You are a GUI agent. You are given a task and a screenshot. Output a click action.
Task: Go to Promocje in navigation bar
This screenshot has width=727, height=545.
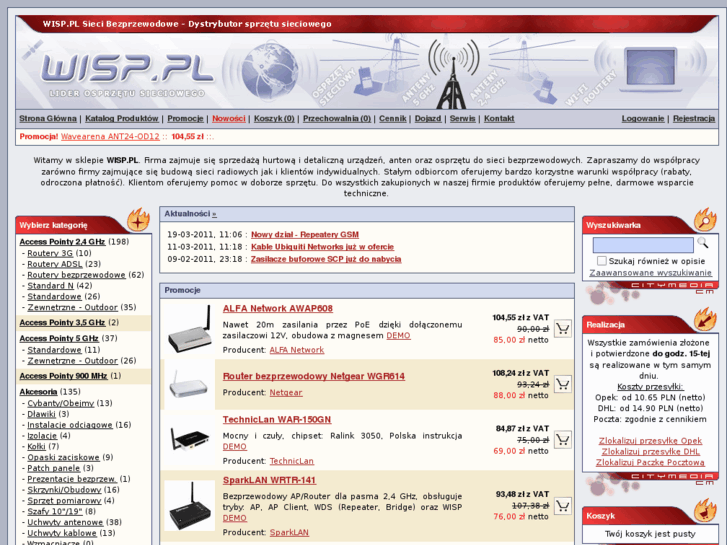[x=185, y=119]
